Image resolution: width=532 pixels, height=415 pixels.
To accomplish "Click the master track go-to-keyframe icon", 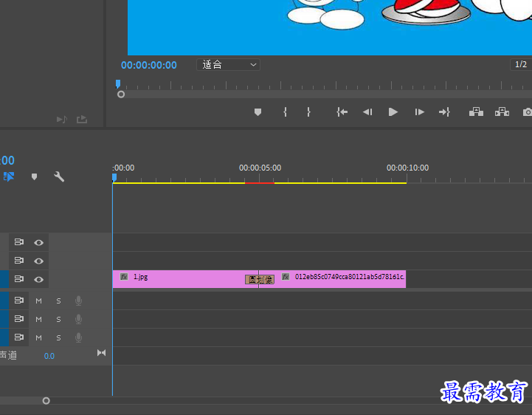I will (101, 353).
